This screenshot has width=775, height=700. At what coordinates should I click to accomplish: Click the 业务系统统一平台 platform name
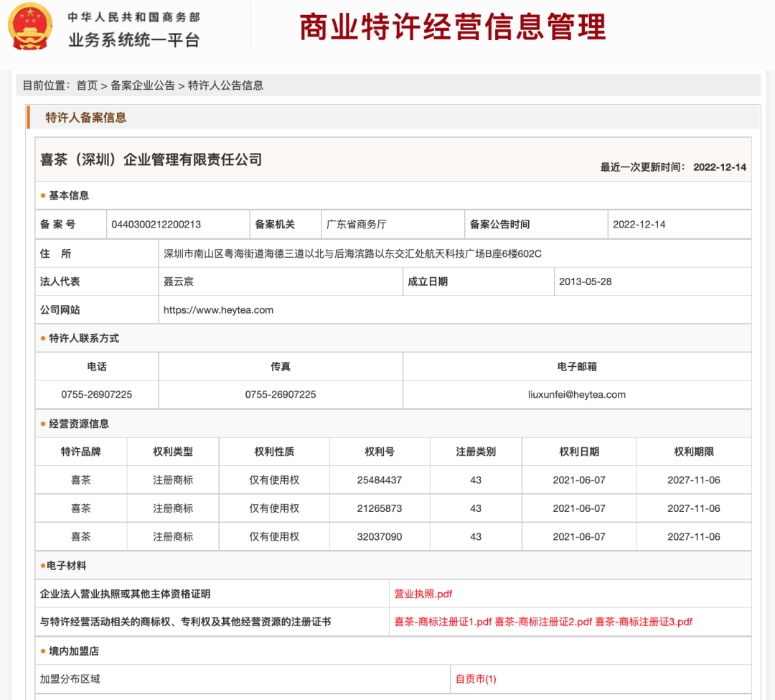pyautogui.click(x=134, y=40)
